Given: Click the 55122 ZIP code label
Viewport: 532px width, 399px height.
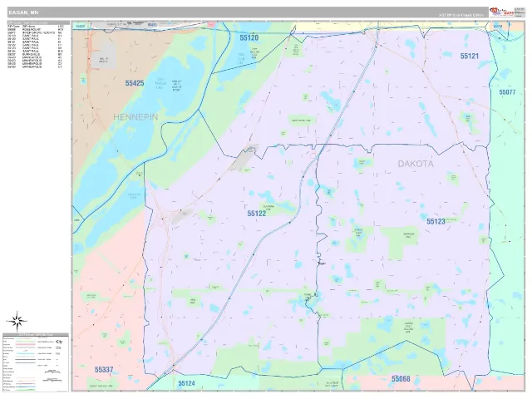Looking at the screenshot, I should click(x=257, y=213).
